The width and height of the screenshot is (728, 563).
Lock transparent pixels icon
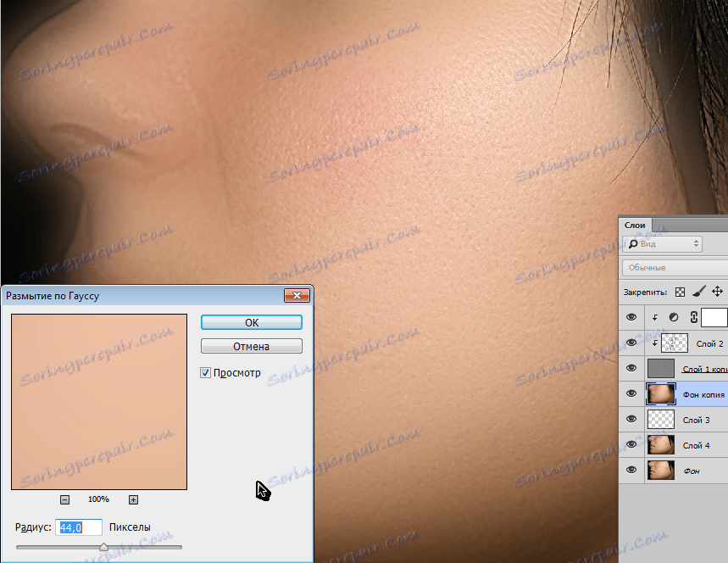[680, 293]
